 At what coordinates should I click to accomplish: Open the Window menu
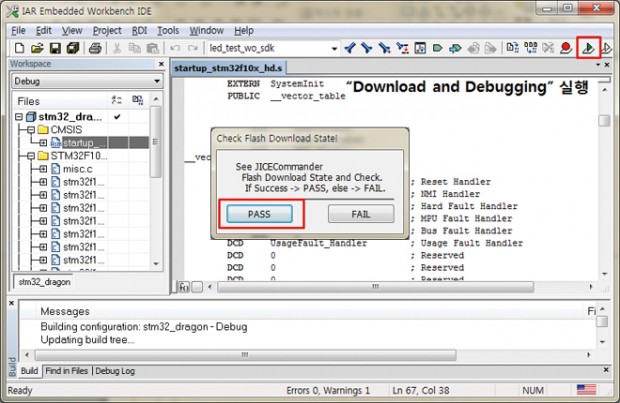click(x=206, y=30)
